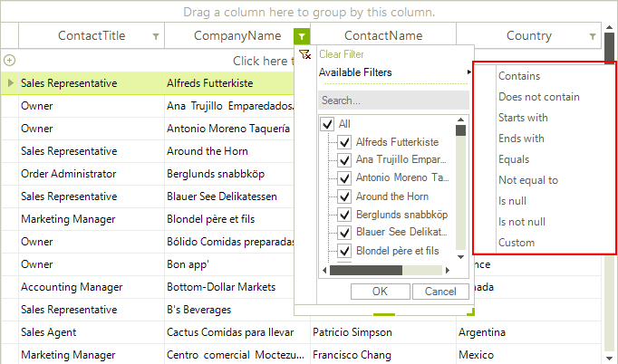Select Antonio Moreno Taquería cell
Image resolution: width=618 pixels, height=364 pixels.
pyautogui.click(x=229, y=129)
